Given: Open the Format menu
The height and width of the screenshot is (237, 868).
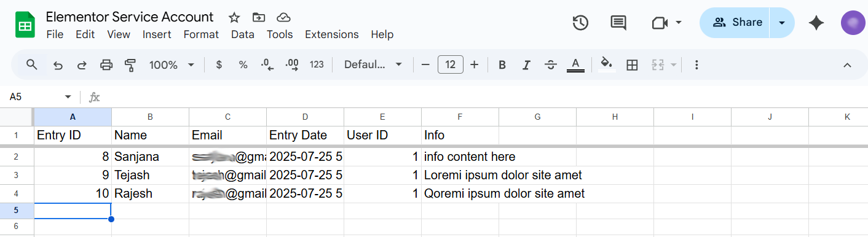Looking at the screenshot, I should [201, 34].
